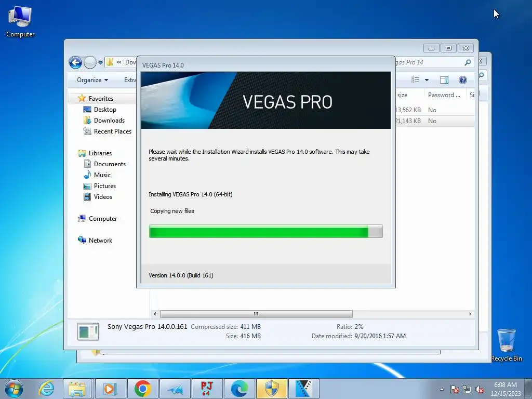Open Windows Explorer taskbar icon
532x399 pixels.
point(77,389)
